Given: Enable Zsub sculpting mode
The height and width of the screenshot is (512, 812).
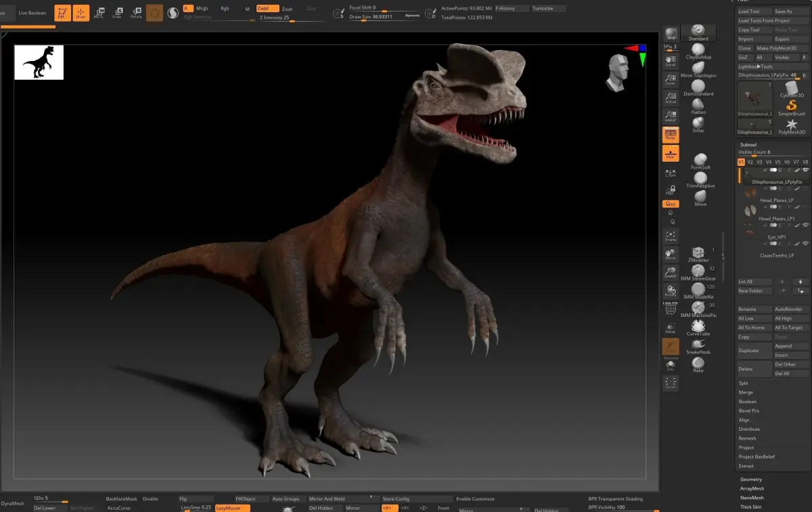Looking at the screenshot, I should pyautogui.click(x=287, y=9).
